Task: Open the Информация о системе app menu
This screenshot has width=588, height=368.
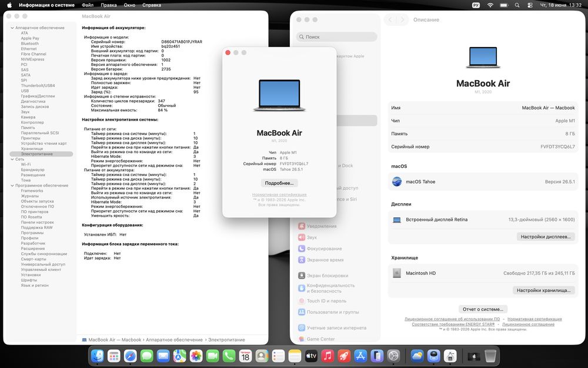Action: pos(46,5)
